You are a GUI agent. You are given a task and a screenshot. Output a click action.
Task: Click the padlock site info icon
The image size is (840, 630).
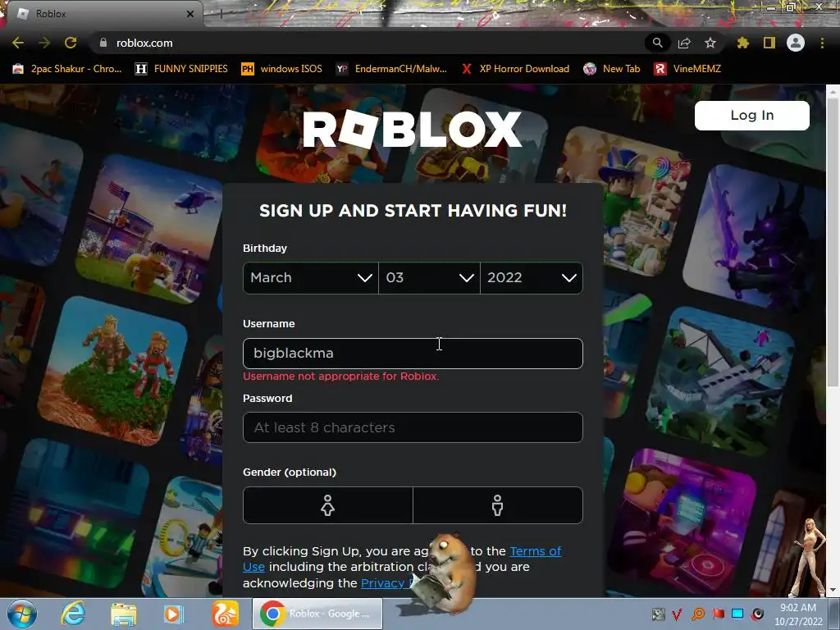pyautogui.click(x=103, y=43)
